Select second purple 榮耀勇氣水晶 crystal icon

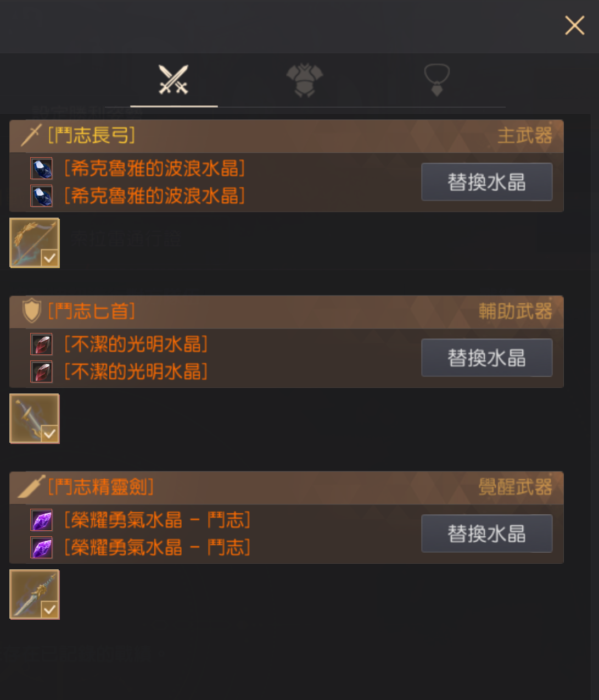point(41,547)
